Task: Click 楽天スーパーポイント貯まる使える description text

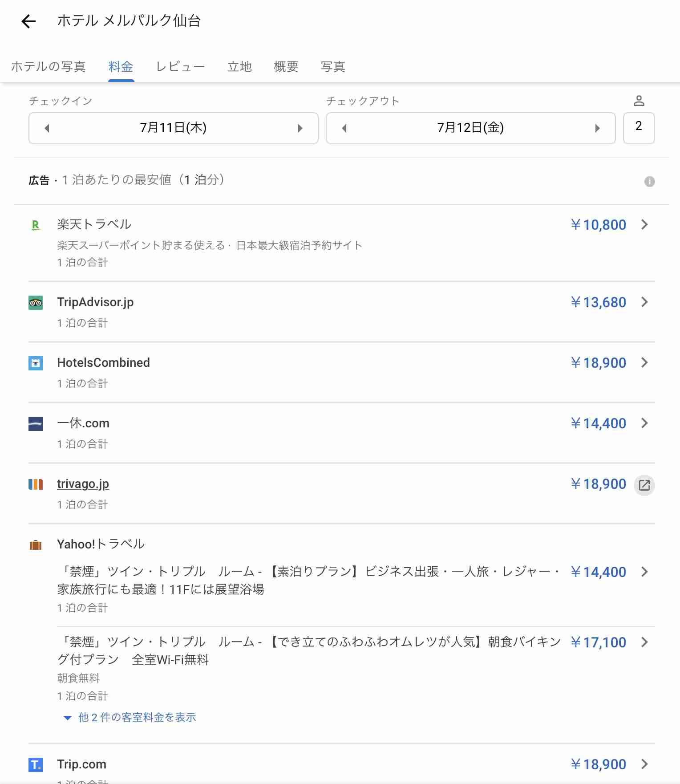Action: coord(141,245)
